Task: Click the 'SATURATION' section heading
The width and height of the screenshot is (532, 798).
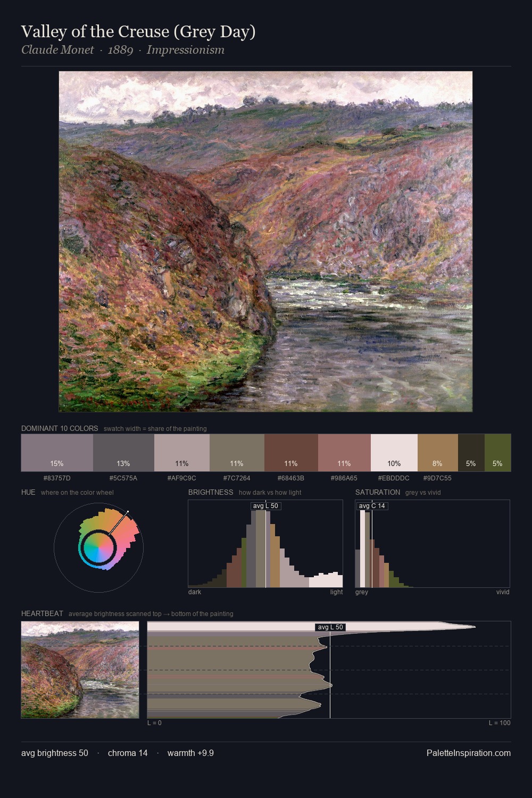Action: [x=378, y=492]
